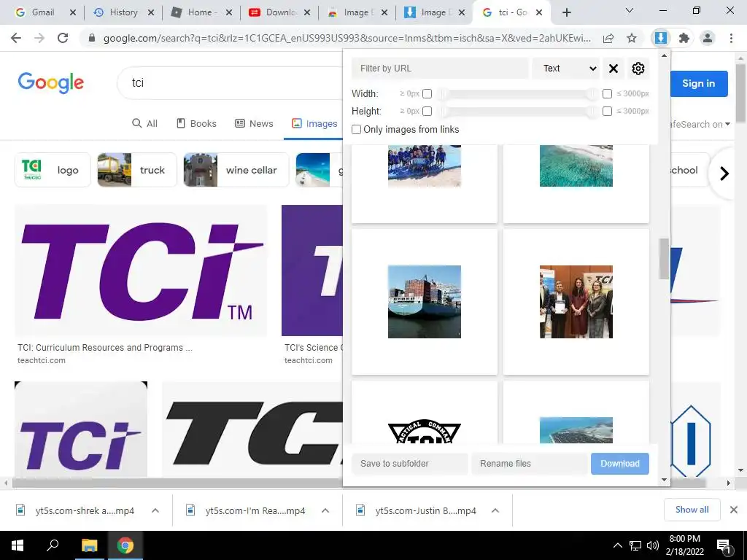747x560 pixels.
Task: Select the group of people image thumbnail
Action: click(576, 302)
